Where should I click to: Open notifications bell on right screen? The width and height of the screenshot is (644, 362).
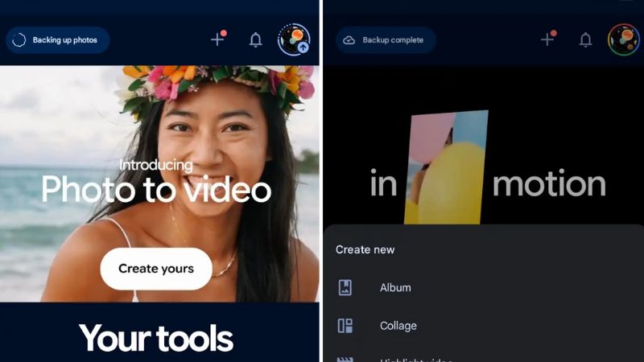[585, 39]
